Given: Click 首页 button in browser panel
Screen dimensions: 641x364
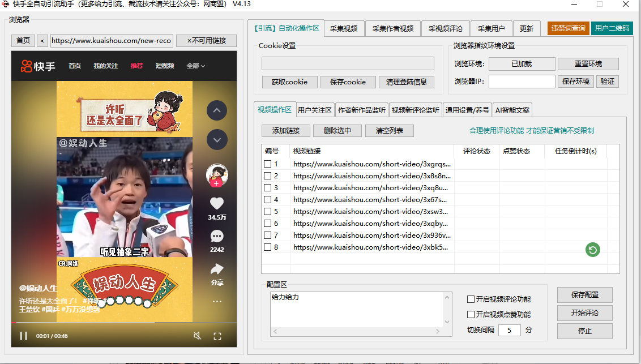Looking at the screenshot, I should click(x=23, y=40).
